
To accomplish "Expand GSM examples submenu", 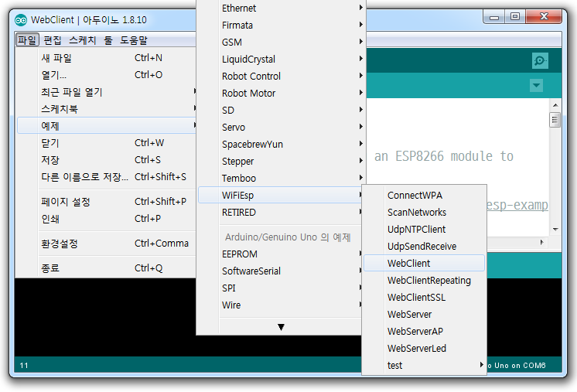I will (282, 42).
